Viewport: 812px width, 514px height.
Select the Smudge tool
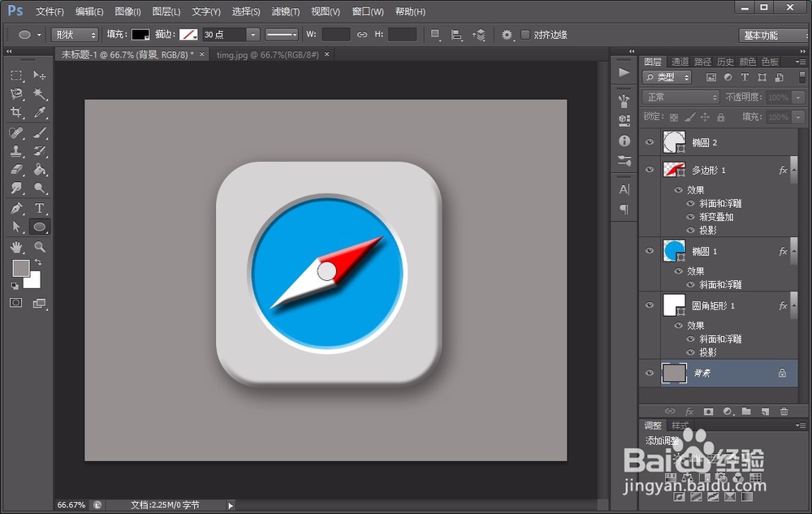tap(16, 188)
